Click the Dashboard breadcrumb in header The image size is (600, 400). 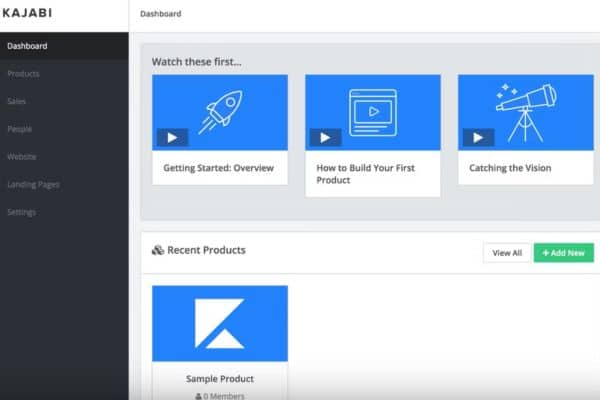[161, 14]
